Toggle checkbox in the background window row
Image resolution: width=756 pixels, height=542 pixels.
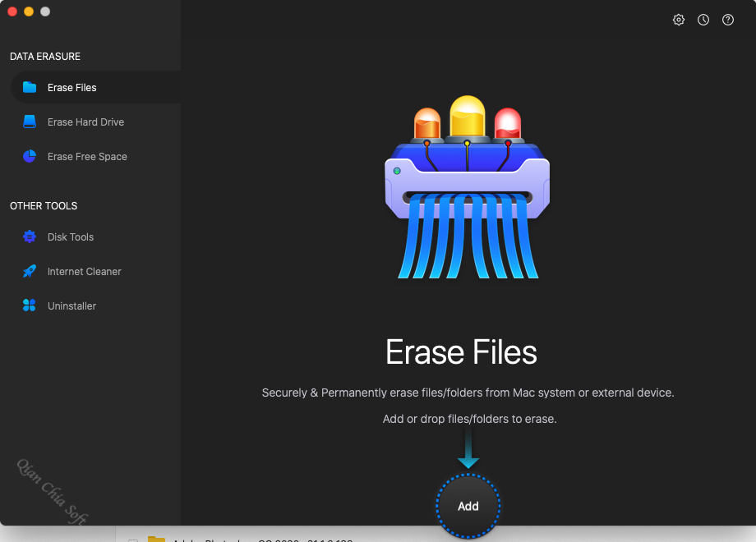pos(133,540)
